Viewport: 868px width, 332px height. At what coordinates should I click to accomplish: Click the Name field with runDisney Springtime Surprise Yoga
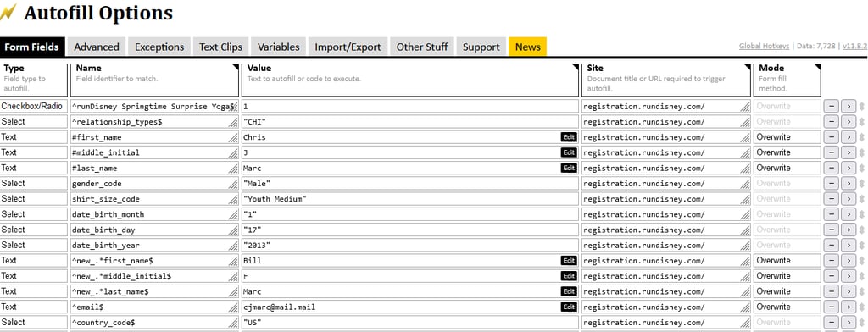click(x=154, y=106)
